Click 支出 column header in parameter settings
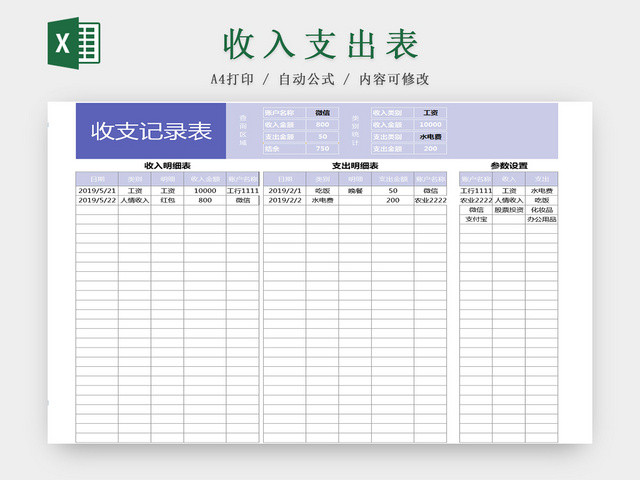The width and height of the screenshot is (640, 480). (x=542, y=179)
